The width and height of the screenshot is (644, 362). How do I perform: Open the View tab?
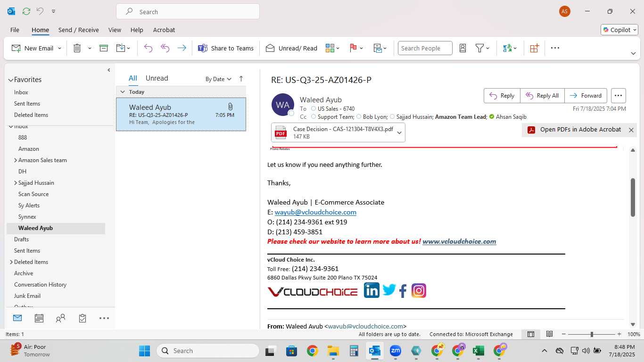(115, 30)
